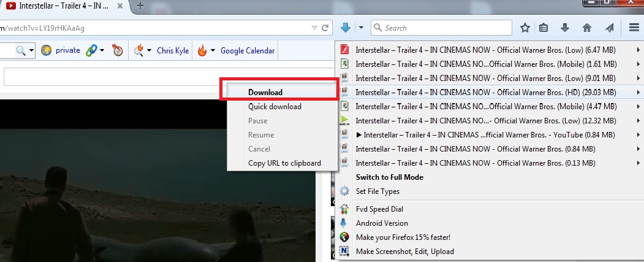Open the dropdown beside the download helper arrow
644x262 pixels.
pos(361,28)
